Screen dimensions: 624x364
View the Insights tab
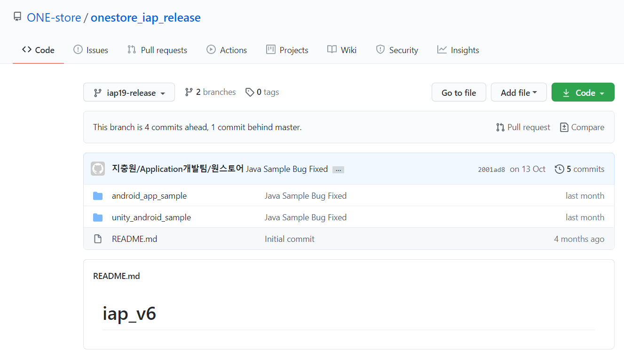pos(458,50)
